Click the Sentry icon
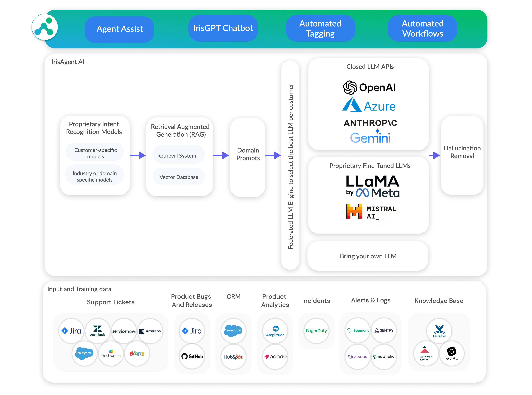 click(384, 330)
